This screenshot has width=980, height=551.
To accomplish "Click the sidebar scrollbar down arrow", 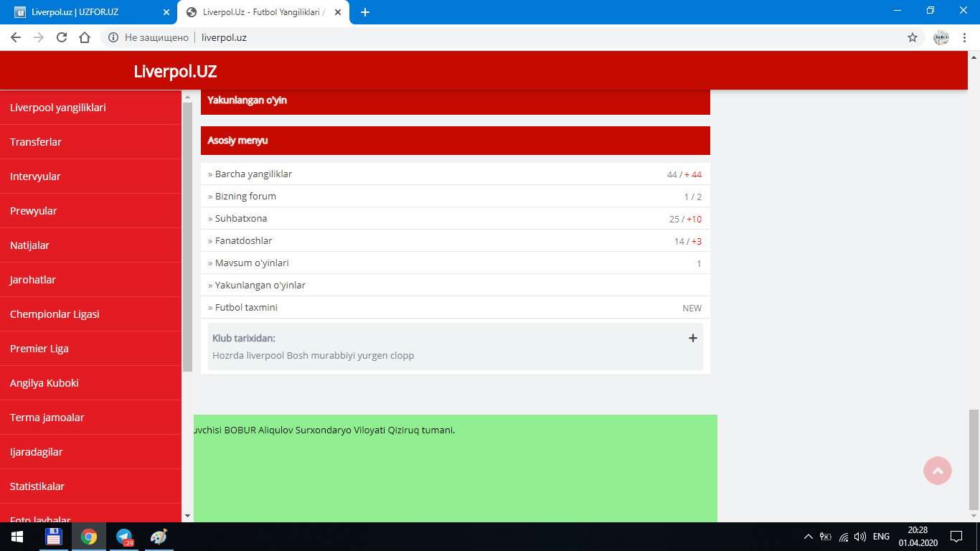I will click(x=187, y=516).
